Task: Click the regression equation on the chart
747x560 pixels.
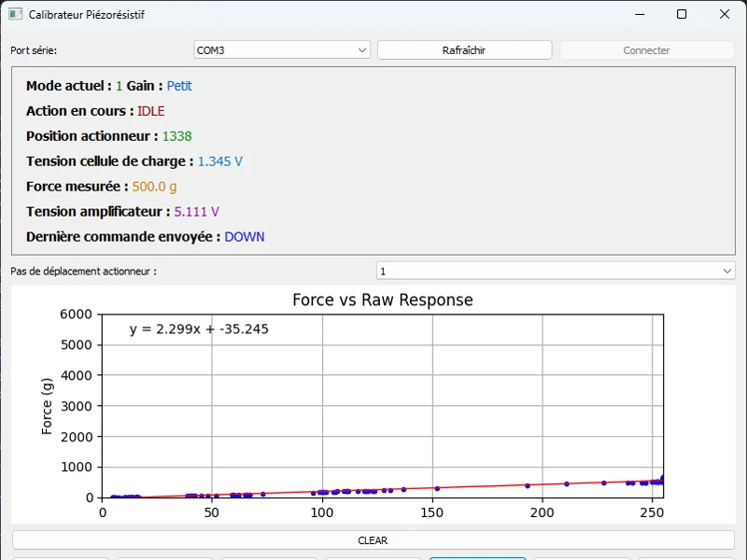Action: click(x=199, y=329)
